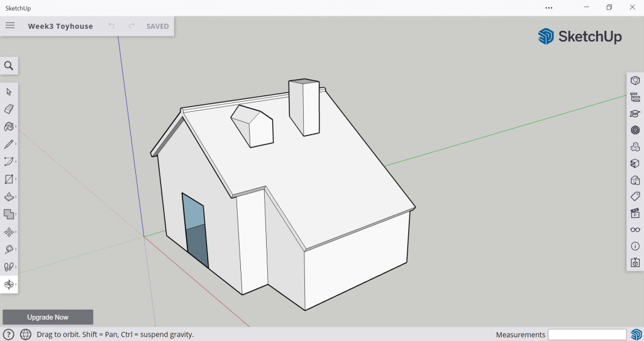644x341 pixels.
Task: Select the dormer on the roof
Action: click(253, 126)
